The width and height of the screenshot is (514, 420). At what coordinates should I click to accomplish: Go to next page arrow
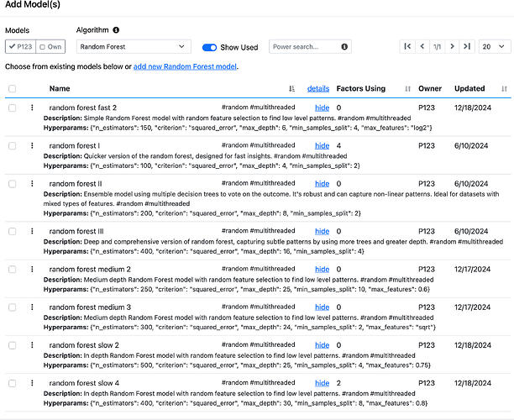[x=452, y=46]
